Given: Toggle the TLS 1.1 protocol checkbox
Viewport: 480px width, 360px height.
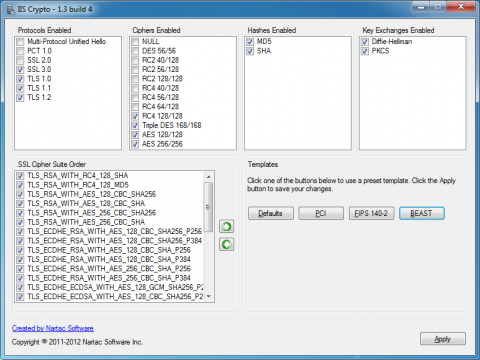Looking at the screenshot, I should click(x=21, y=88).
